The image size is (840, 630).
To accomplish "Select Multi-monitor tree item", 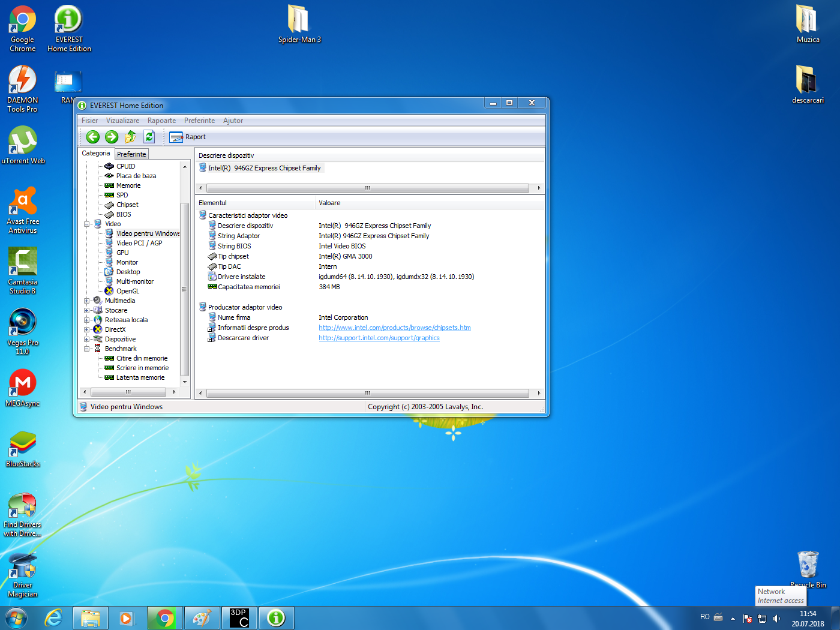I will (135, 281).
